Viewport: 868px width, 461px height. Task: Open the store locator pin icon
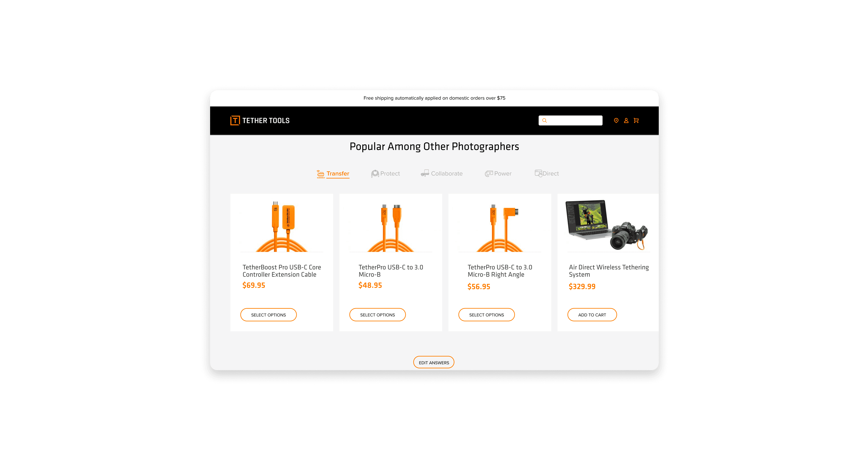pyautogui.click(x=616, y=120)
